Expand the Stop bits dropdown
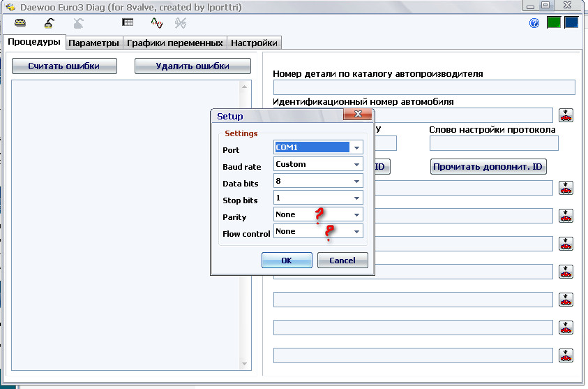Image resolution: width=588 pixels, height=389 pixels. pos(356,198)
